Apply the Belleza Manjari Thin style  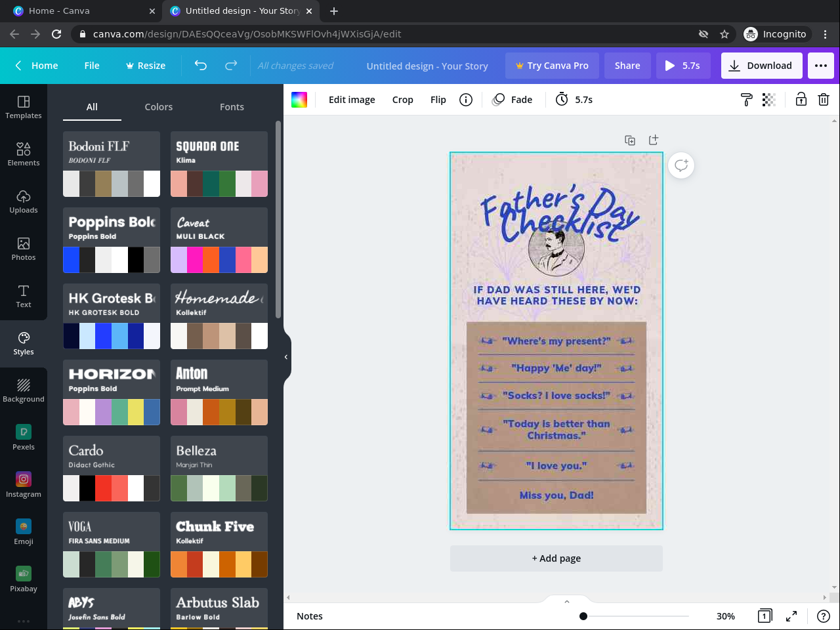point(219,469)
